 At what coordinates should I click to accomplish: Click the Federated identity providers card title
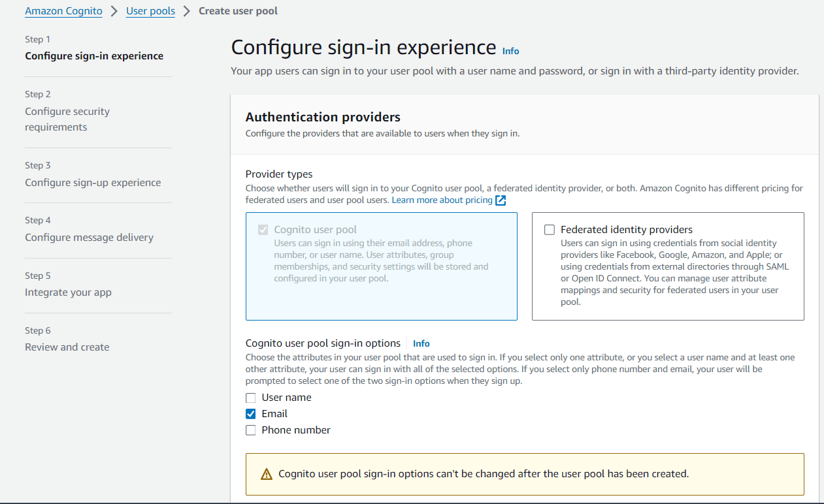(x=627, y=230)
